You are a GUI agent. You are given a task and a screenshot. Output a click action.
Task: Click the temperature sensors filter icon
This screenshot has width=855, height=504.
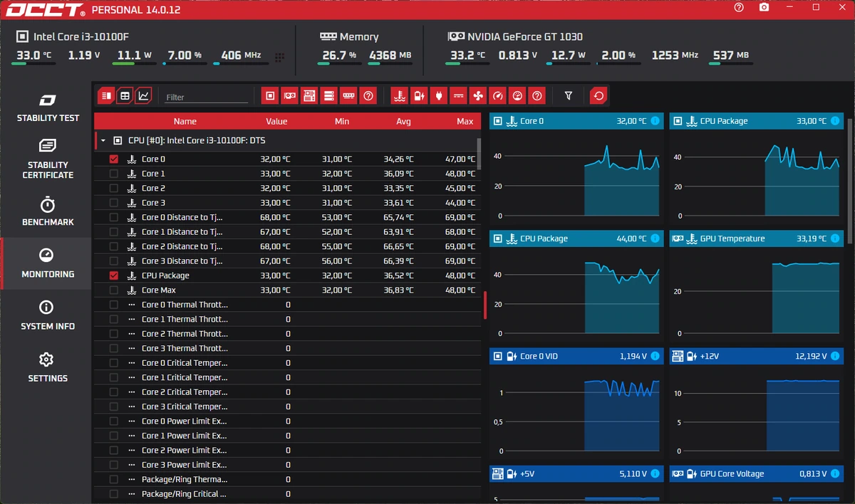[399, 95]
